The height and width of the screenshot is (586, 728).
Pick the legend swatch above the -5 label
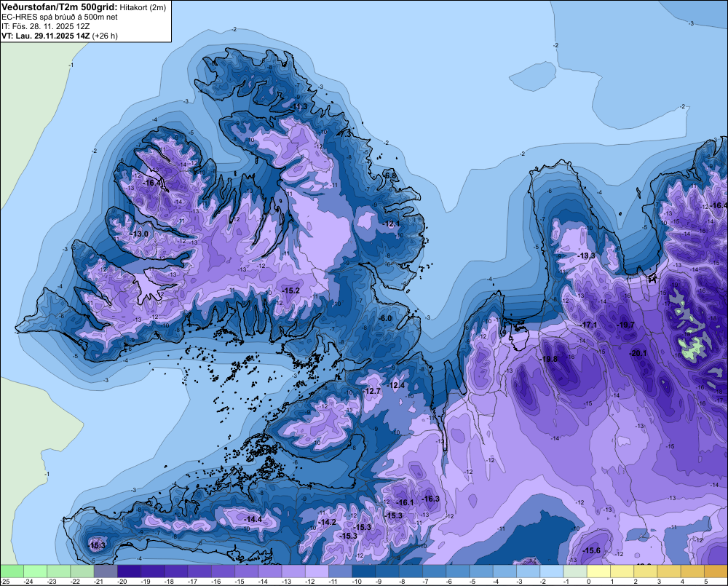tap(481, 571)
